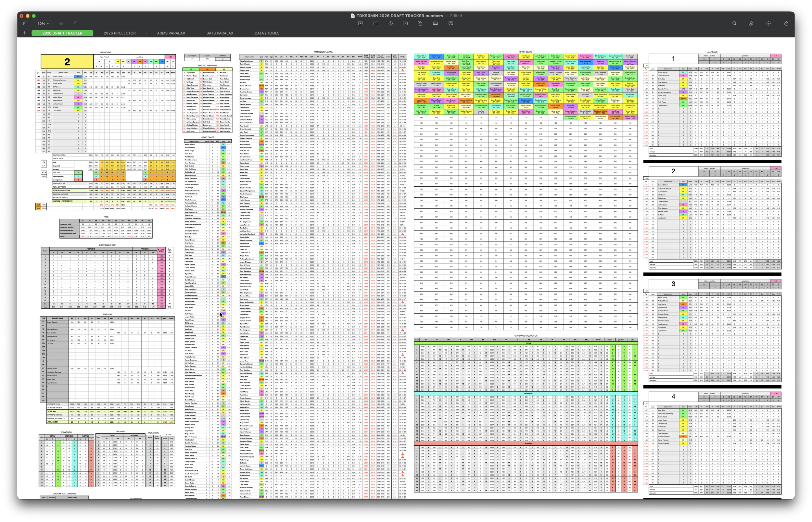The width and height of the screenshot is (812, 522).
Task: Add a comment with the Comment icon
Action: pyautogui.click(x=450, y=23)
